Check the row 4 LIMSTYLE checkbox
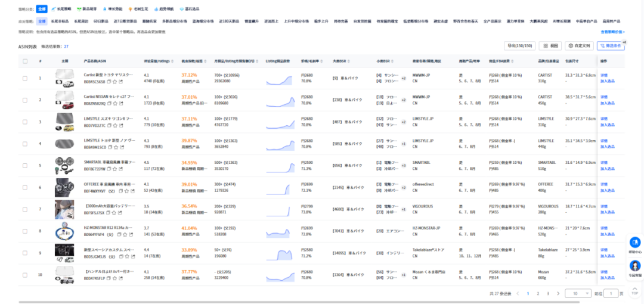The image size is (644, 304). click(25, 144)
